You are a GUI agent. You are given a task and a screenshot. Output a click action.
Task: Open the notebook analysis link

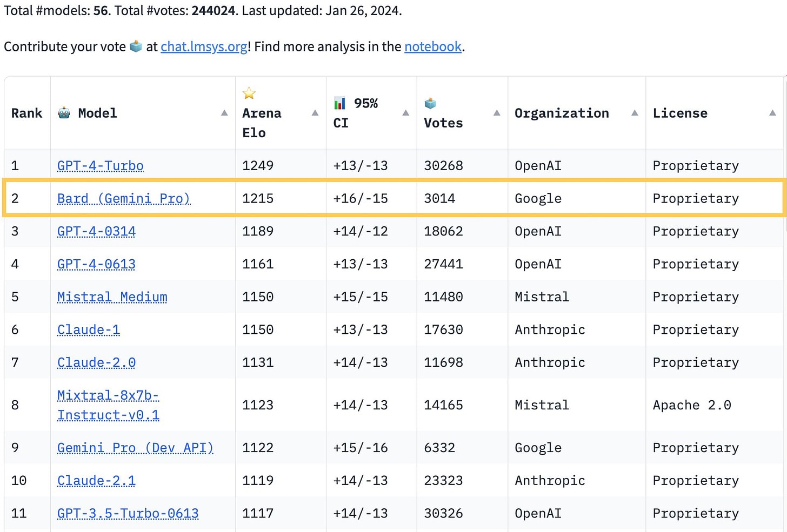coord(433,47)
